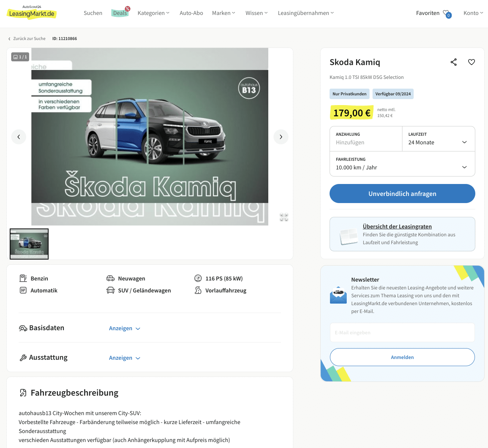The width and height of the screenshot is (488, 448).
Task: Expand the Wissen menu
Action: point(257,13)
